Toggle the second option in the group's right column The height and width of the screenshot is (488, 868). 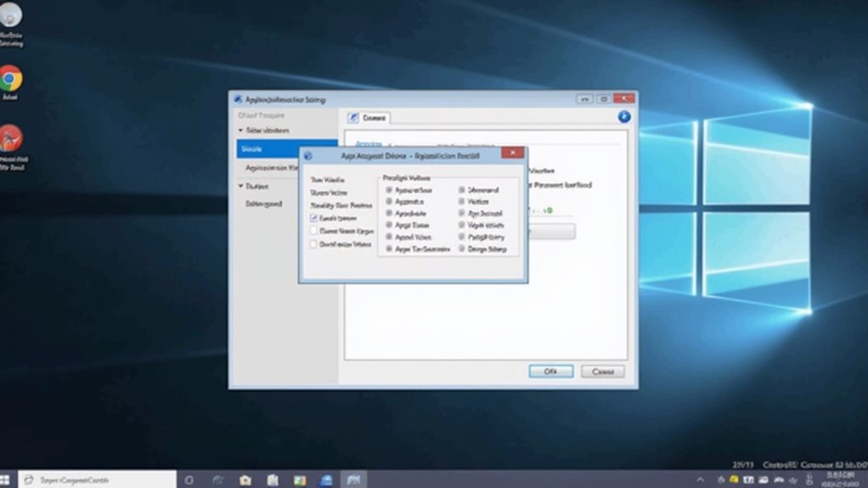tap(462, 201)
